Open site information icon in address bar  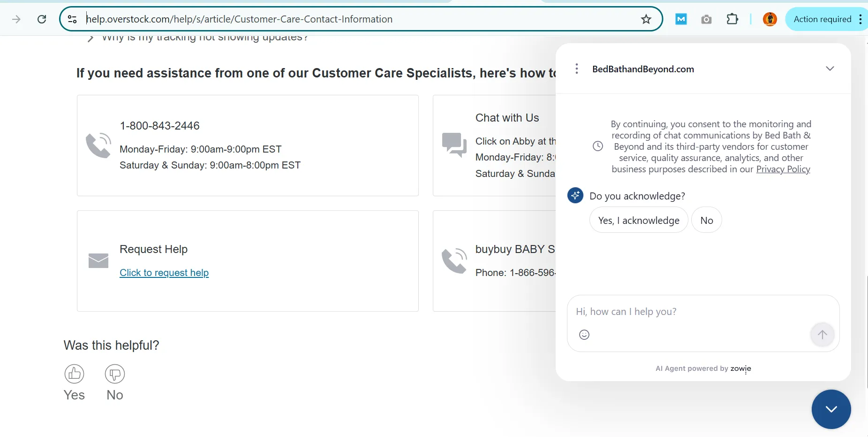click(72, 19)
